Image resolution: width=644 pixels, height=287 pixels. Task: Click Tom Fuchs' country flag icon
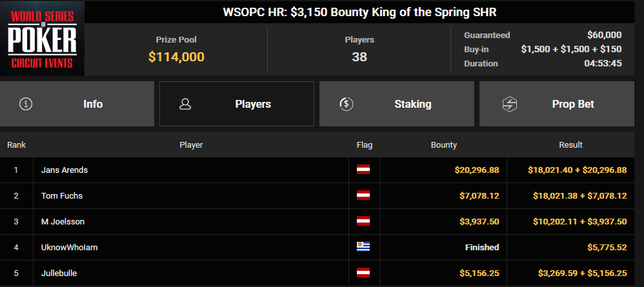tap(363, 195)
